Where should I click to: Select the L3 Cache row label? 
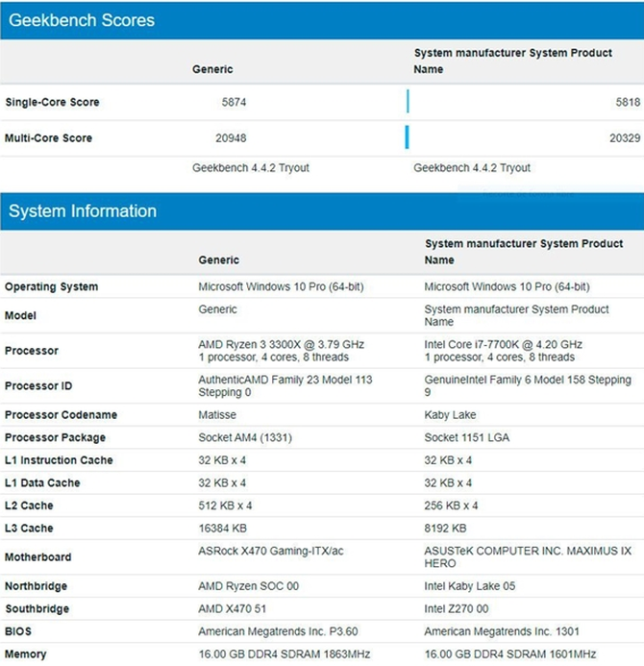(x=29, y=529)
